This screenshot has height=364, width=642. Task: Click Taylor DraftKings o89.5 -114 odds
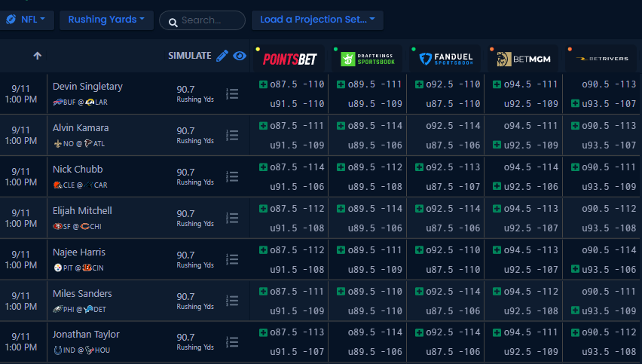click(375, 332)
